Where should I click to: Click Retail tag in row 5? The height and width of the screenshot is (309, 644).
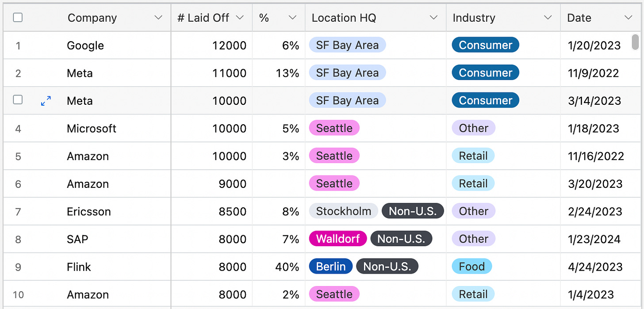tap(473, 156)
